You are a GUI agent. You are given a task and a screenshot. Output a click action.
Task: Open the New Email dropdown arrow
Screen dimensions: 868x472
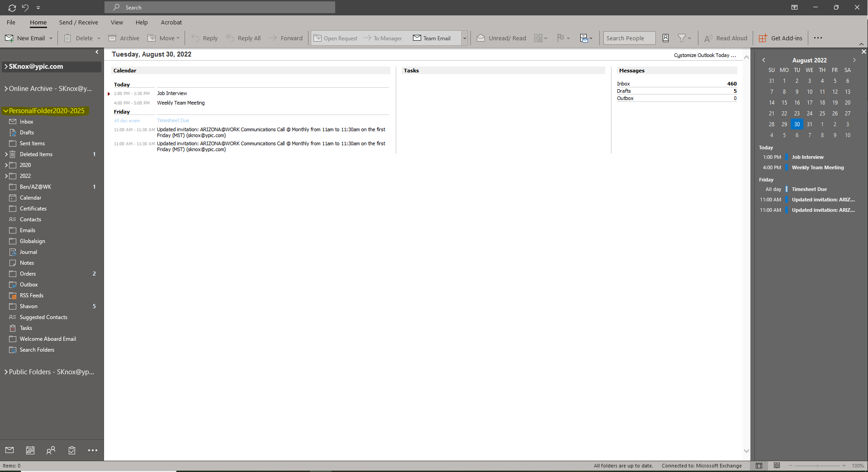pyautogui.click(x=51, y=38)
